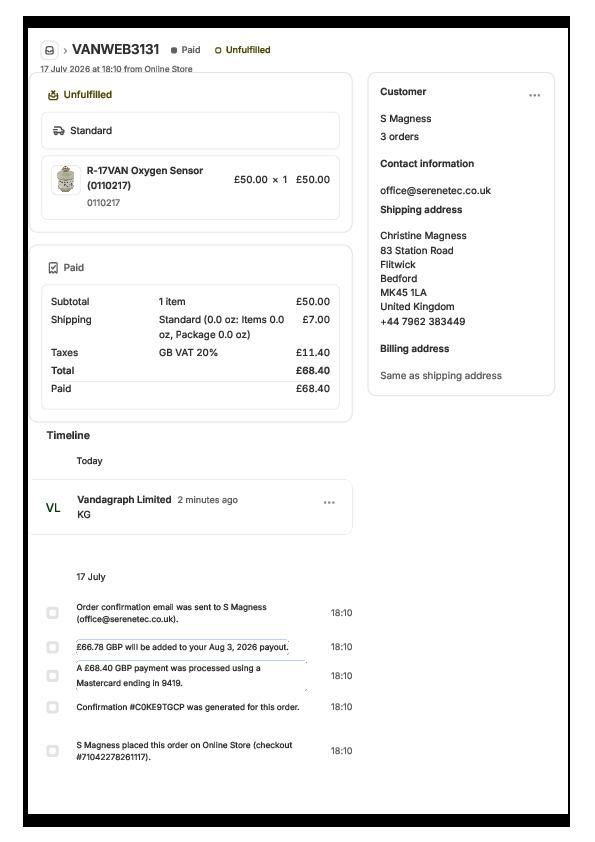Open the Vandagraph Limited comment options menu
The width and height of the screenshot is (595, 842).
click(x=329, y=503)
